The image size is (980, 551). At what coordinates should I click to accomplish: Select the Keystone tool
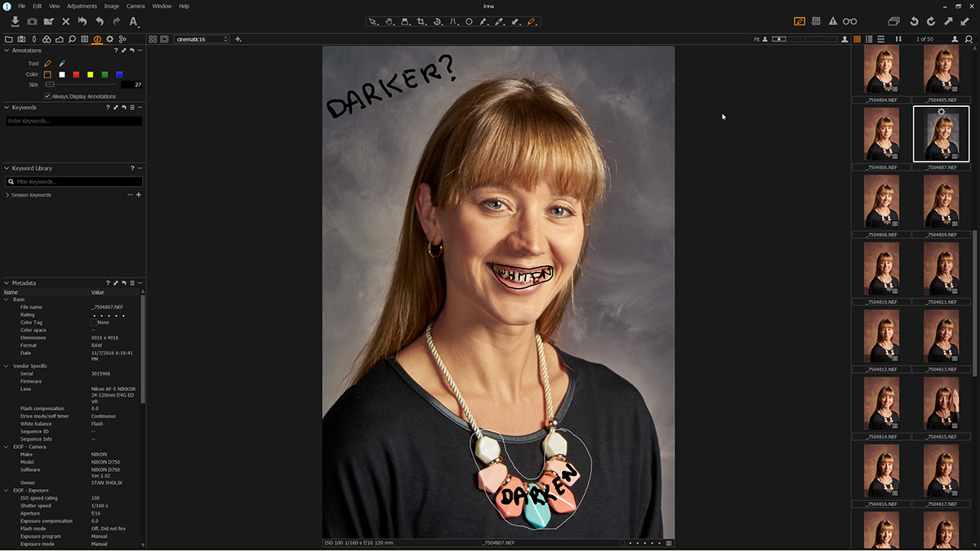tap(454, 21)
